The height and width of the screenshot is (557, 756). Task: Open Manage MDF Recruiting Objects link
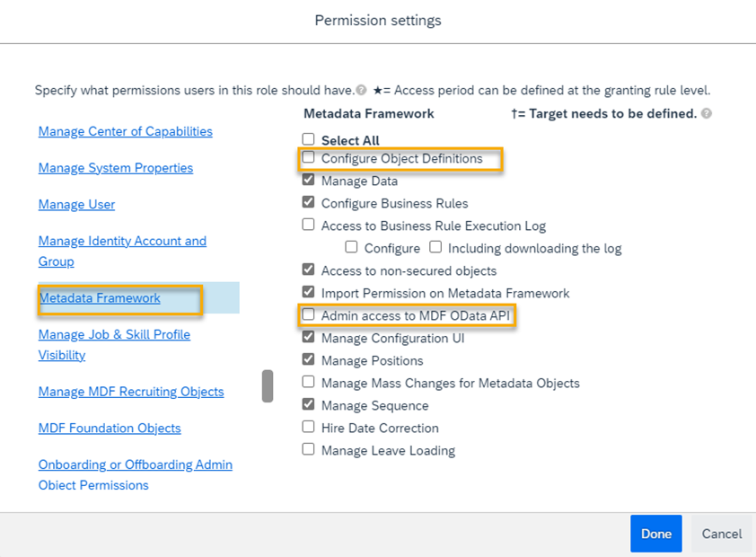[131, 392]
